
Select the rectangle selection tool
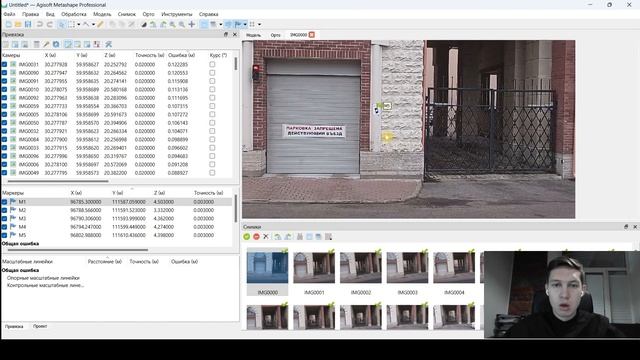(x=71, y=24)
